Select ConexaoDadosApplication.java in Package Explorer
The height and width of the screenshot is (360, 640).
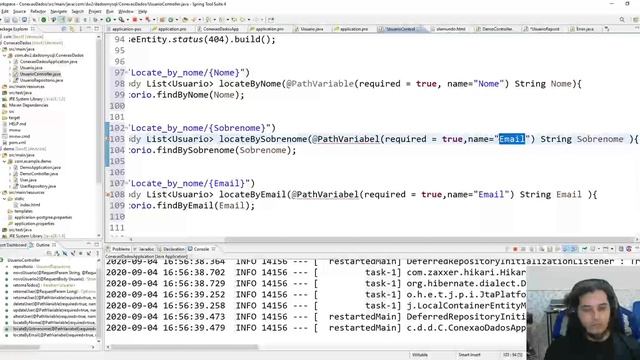tap(49, 62)
